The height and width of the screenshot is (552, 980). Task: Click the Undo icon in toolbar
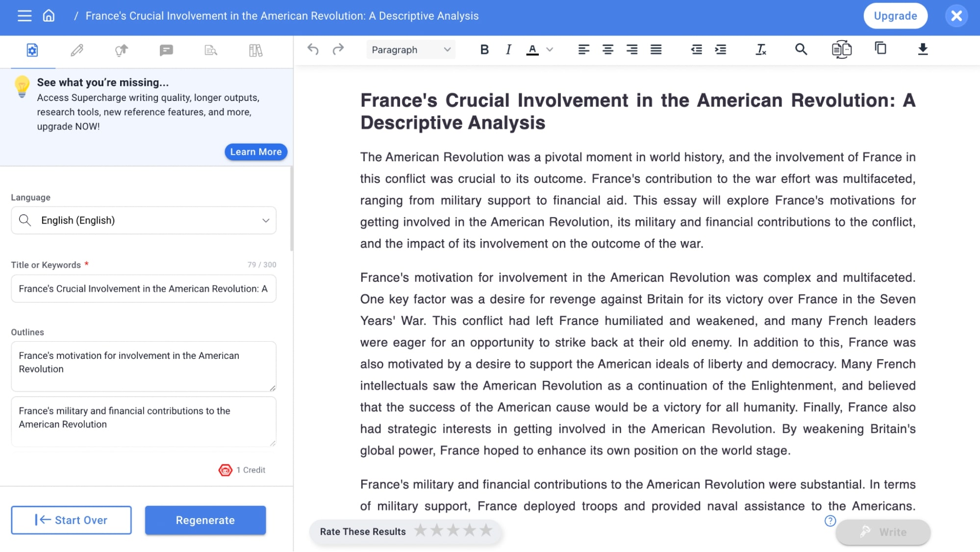pos(313,49)
